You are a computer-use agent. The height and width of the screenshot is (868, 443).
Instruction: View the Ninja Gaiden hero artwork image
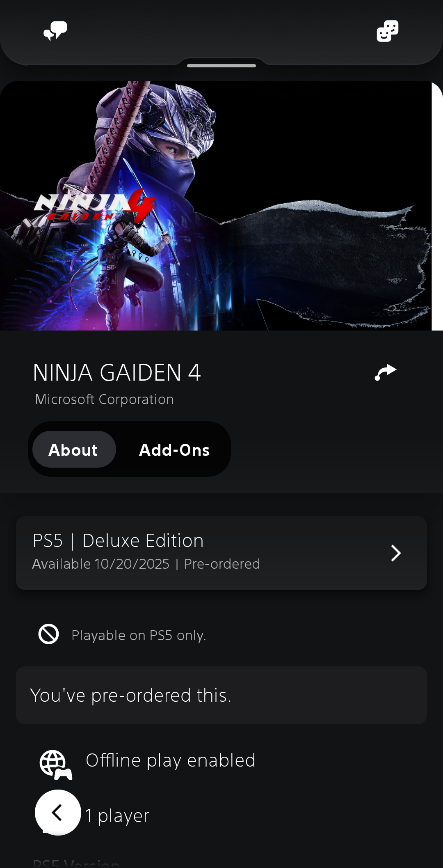216,206
